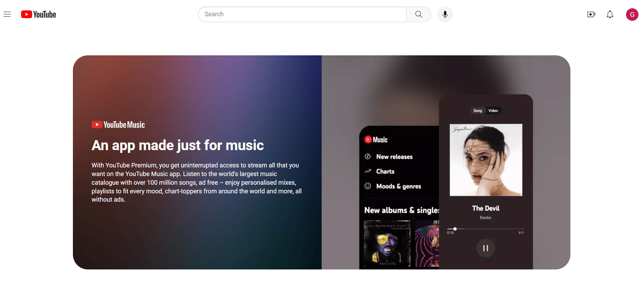The height and width of the screenshot is (294, 644).
Task: Switch to the Song toggle
Action: [478, 111]
